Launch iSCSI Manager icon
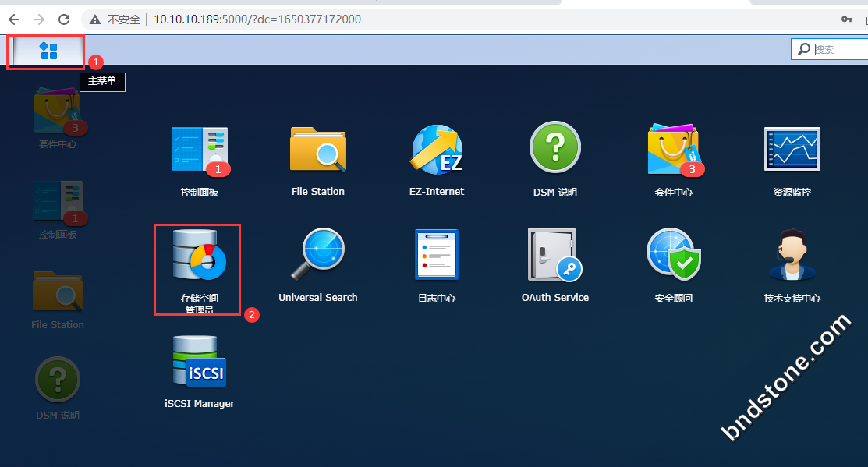Screen dimensions: 868x467 click(x=200, y=361)
